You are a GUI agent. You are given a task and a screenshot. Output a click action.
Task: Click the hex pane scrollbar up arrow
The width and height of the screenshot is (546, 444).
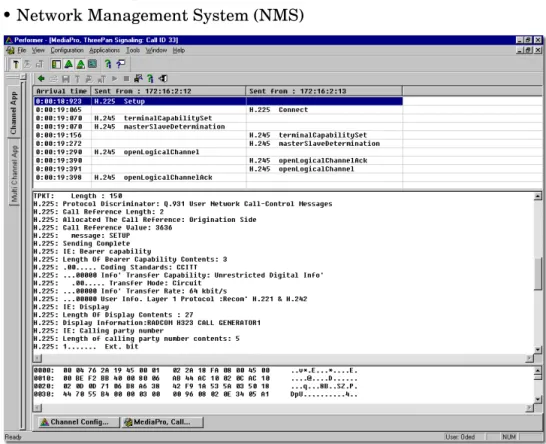[538, 371]
